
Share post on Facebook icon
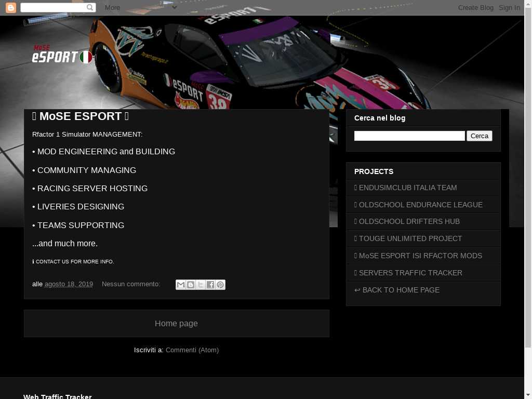(210, 285)
